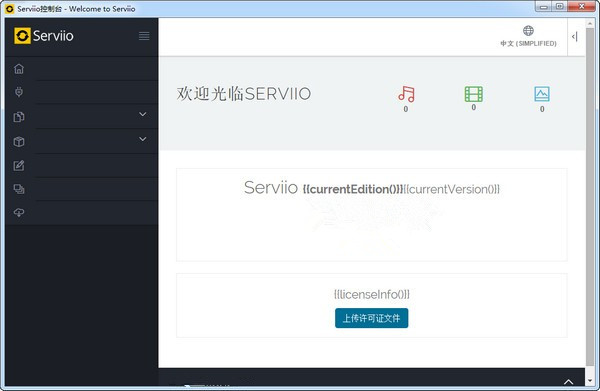Click the {{currentVersion()}} text
600x391 pixels.
[452, 189]
